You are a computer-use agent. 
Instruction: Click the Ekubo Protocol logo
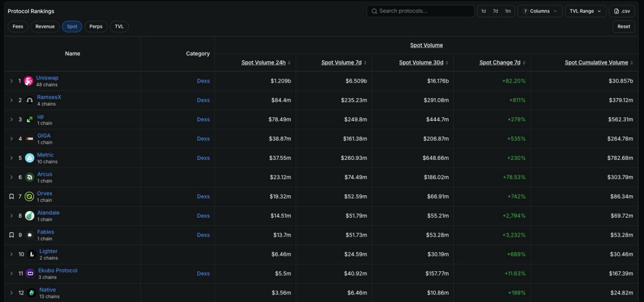pos(31,274)
